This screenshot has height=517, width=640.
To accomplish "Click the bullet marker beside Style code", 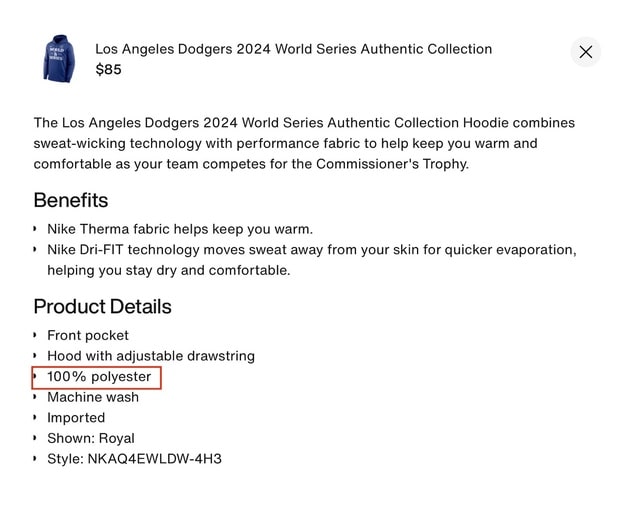I will (x=36, y=459).
